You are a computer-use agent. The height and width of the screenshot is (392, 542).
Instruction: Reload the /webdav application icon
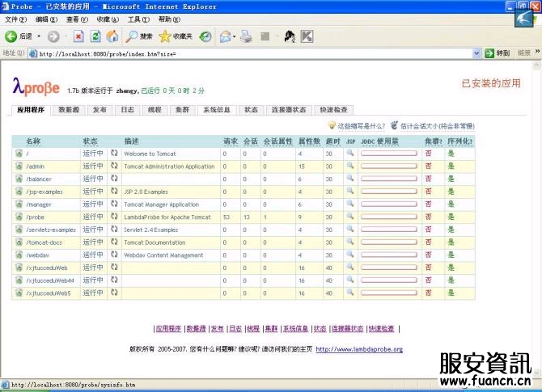[x=114, y=255]
